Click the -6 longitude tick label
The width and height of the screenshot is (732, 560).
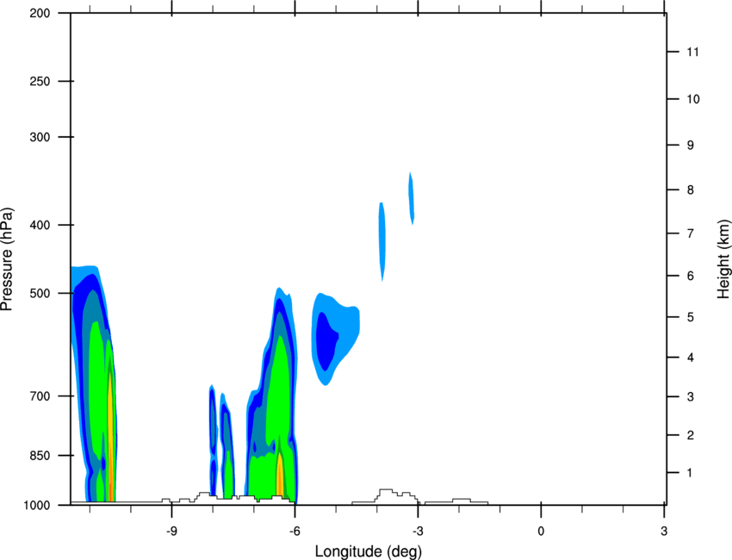[x=295, y=532]
